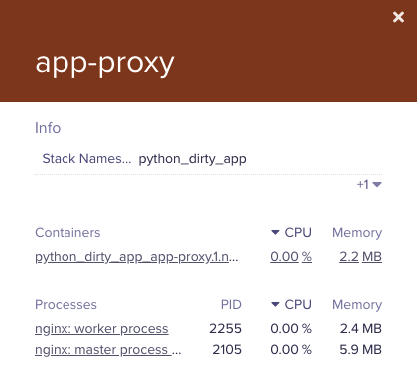The width and height of the screenshot is (417, 376).
Task: Sort containers by CPU column
Action: [291, 232]
